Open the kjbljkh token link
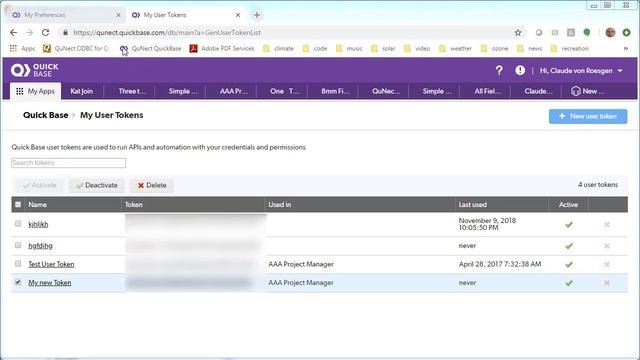Viewport: 640px width, 360px height. point(38,224)
